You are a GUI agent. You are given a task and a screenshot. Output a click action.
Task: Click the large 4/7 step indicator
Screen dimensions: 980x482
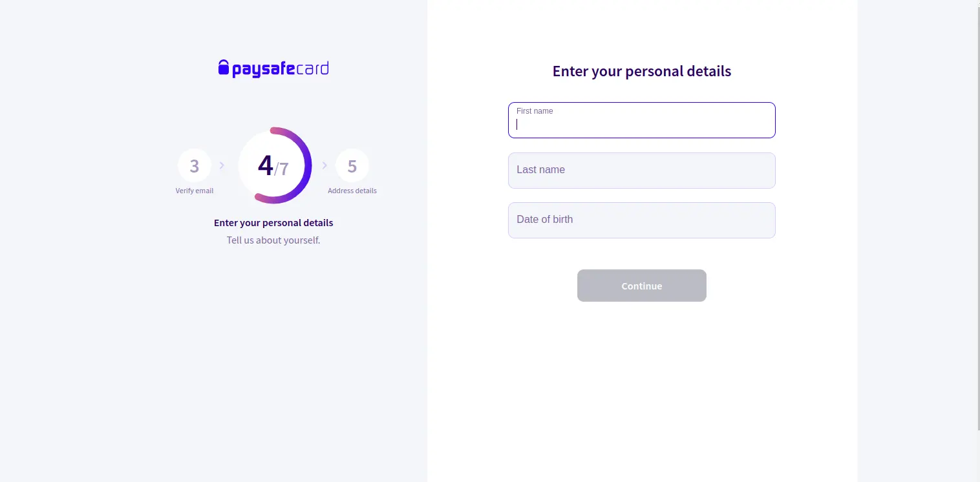(273, 166)
